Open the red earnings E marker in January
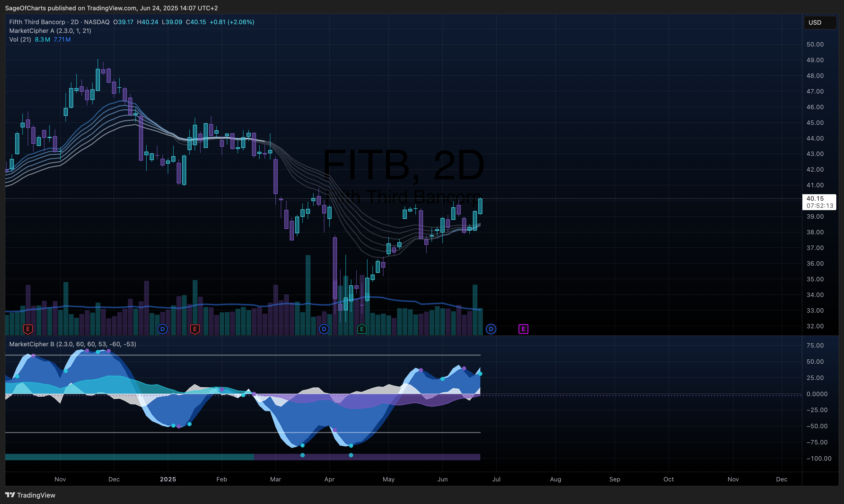 pyautogui.click(x=195, y=329)
